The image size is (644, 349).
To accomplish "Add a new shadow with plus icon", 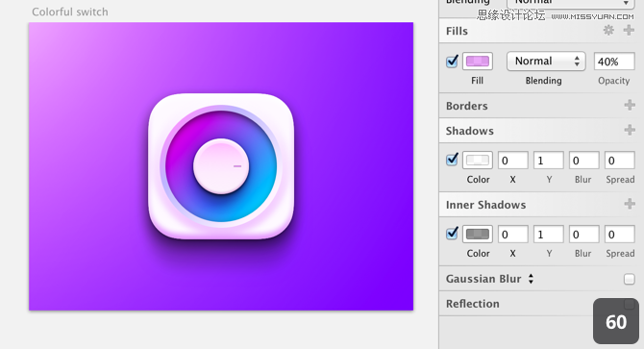I will pos(630,130).
